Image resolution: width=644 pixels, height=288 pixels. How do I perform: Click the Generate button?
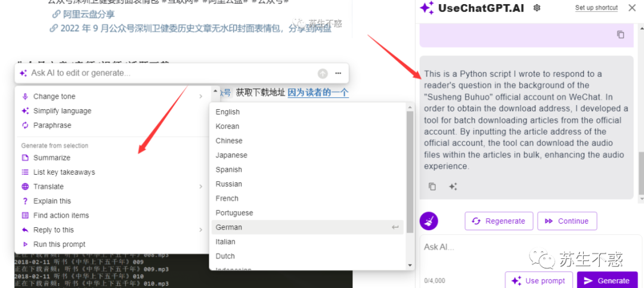pyautogui.click(x=607, y=281)
